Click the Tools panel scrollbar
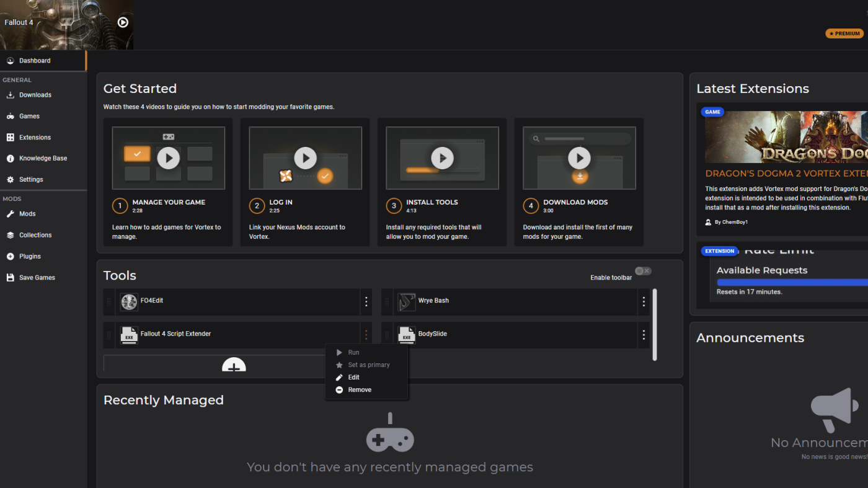The image size is (868, 488). [655, 324]
